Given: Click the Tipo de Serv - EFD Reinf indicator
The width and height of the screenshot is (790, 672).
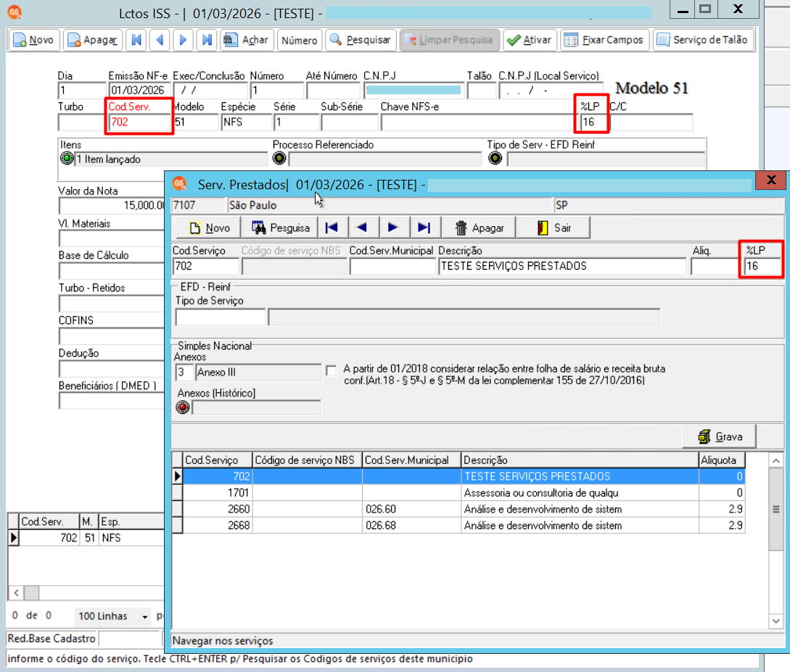Looking at the screenshot, I should click(x=495, y=159).
